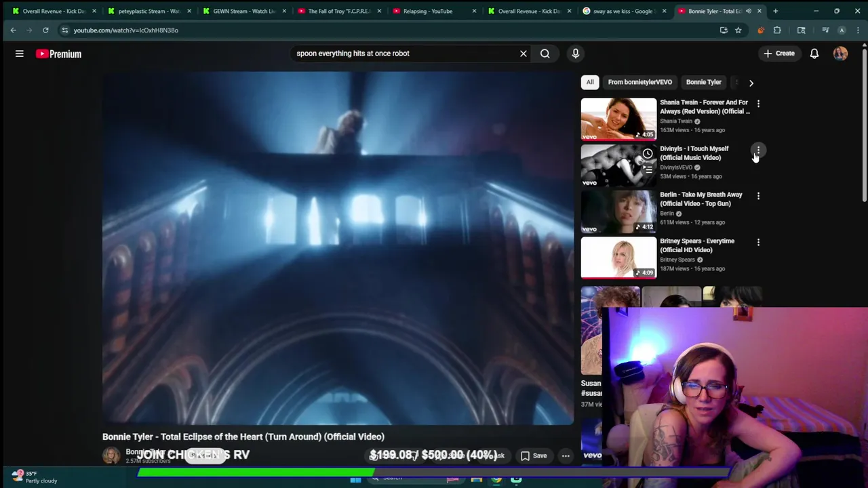The image size is (868, 488).
Task: Open the Divinyls I Touch Myself title
Action: point(694,152)
